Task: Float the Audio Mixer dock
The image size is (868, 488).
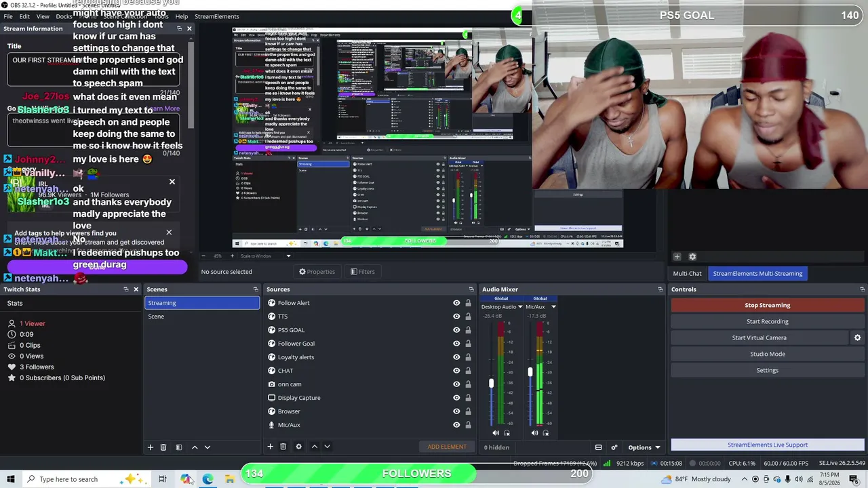Action: tap(660, 289)
